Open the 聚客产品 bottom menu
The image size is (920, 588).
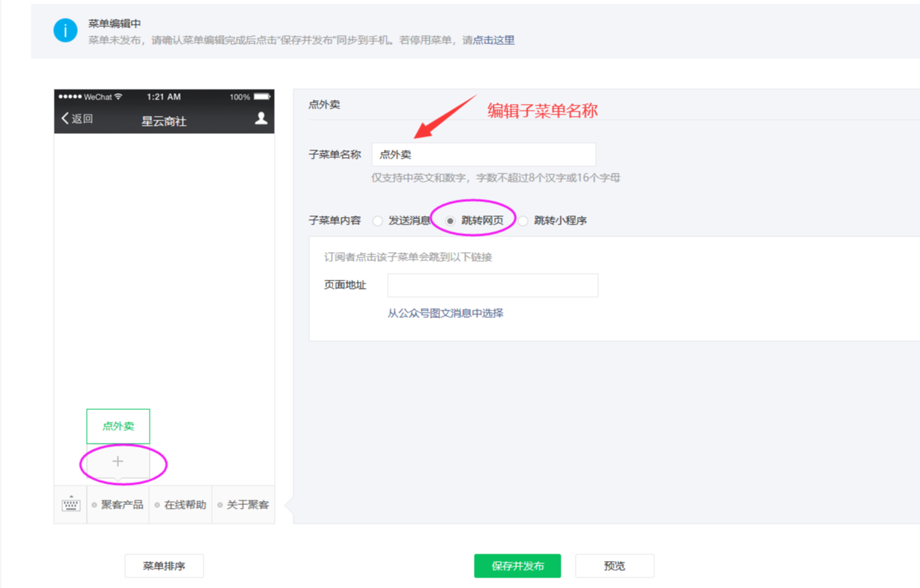(118, 505)
